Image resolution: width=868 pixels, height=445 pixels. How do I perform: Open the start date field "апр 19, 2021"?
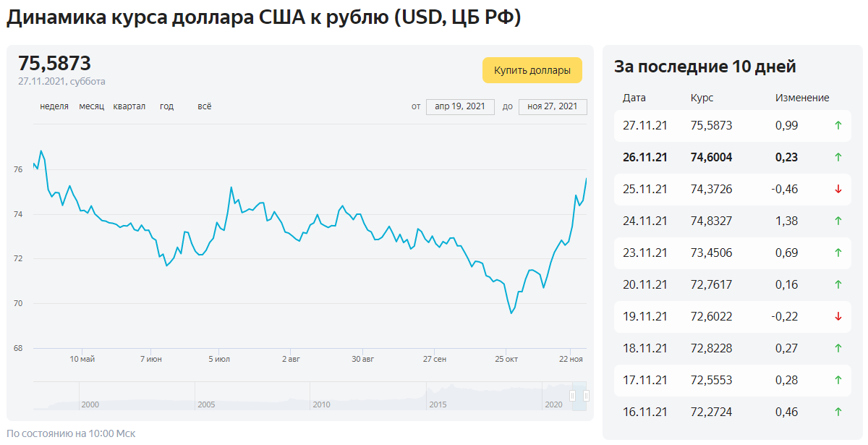tap(460, 106)
